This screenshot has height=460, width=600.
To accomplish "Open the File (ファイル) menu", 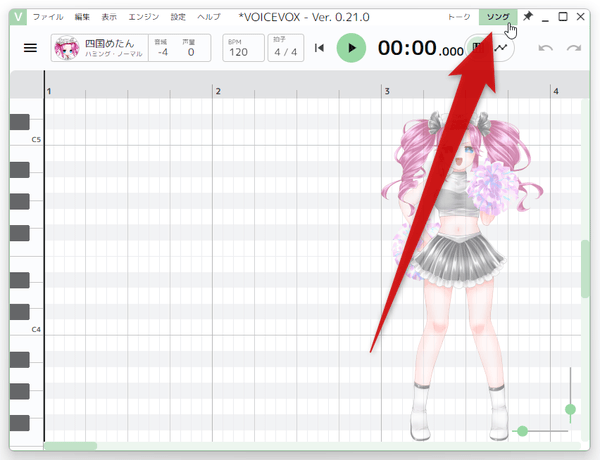I will [x=48, y=17].
